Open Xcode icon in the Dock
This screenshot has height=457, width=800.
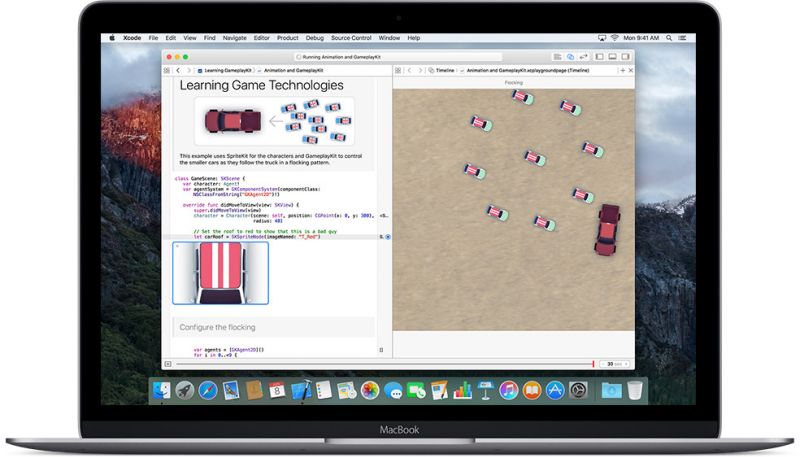point(301,390)
